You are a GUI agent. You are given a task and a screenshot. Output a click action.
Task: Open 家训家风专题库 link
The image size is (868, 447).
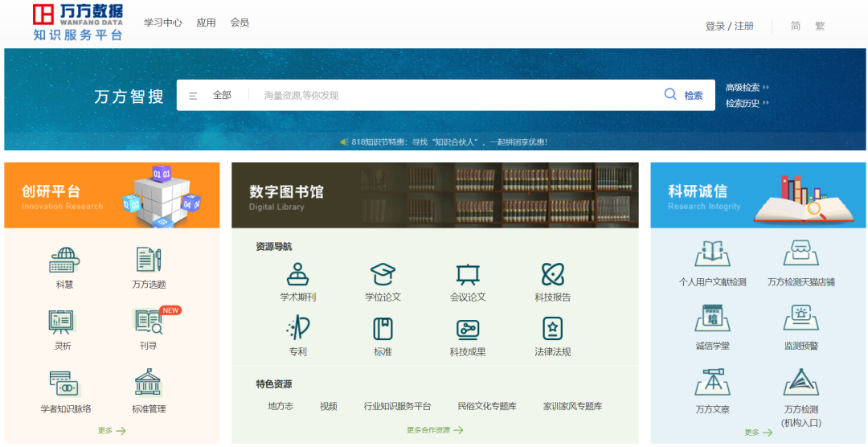point(572,407)
